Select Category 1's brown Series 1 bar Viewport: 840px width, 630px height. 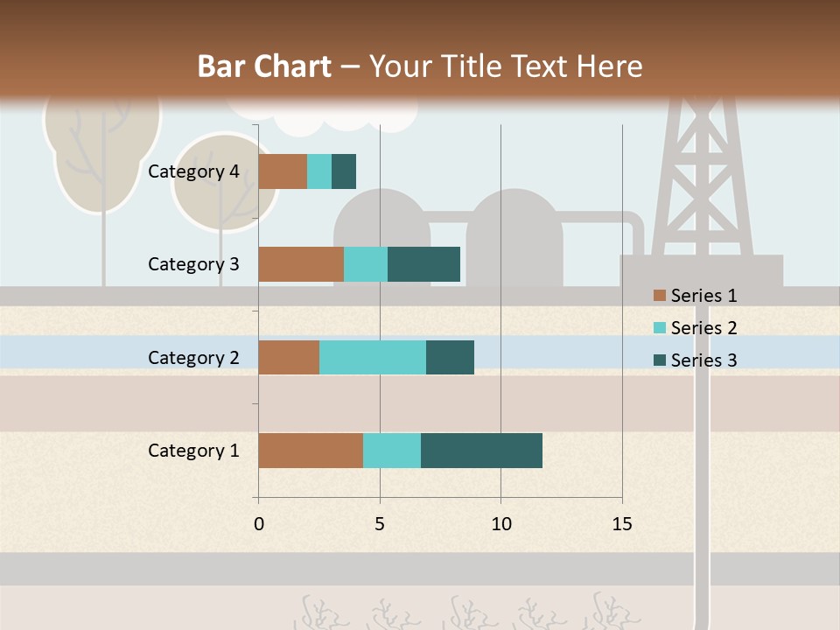pos(311,450)
